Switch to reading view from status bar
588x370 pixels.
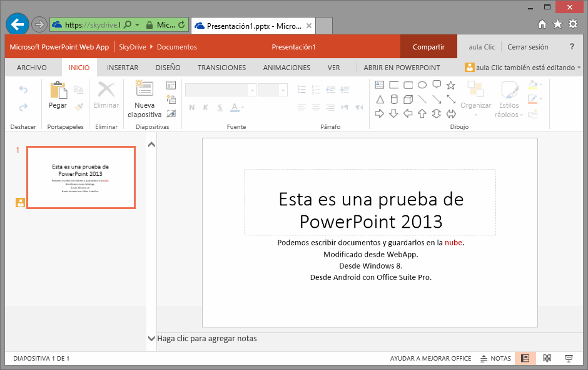[547, 358]
